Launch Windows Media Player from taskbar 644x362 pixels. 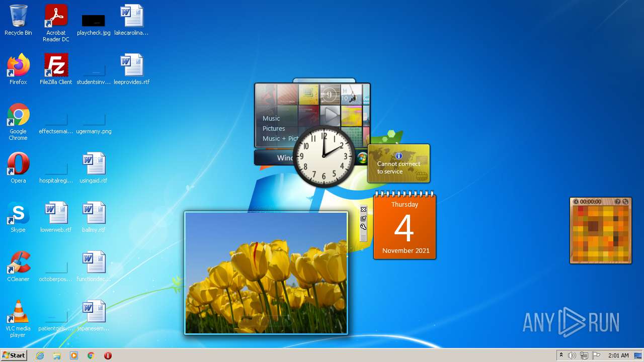click(x=74, y=355)
